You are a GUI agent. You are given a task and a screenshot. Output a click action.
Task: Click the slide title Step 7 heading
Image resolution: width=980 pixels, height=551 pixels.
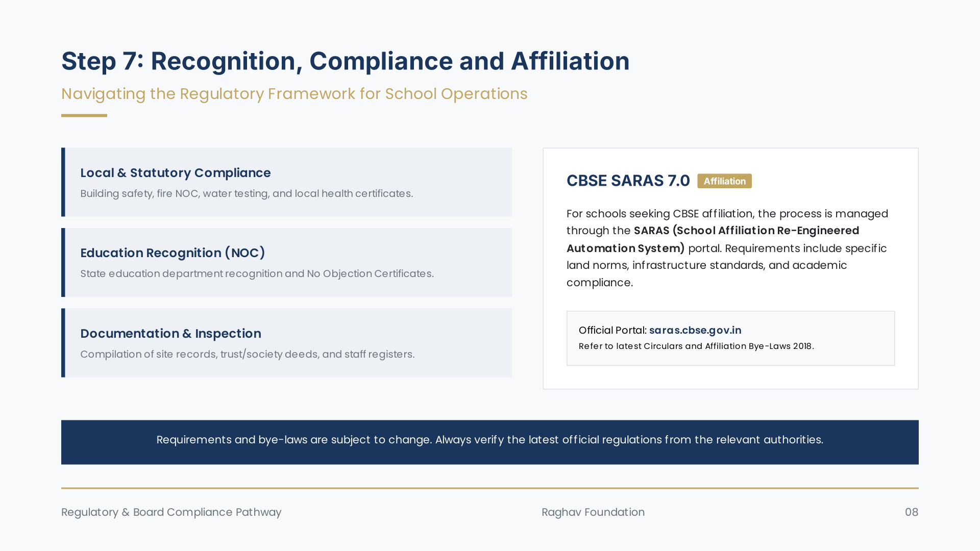pos(346,61)
